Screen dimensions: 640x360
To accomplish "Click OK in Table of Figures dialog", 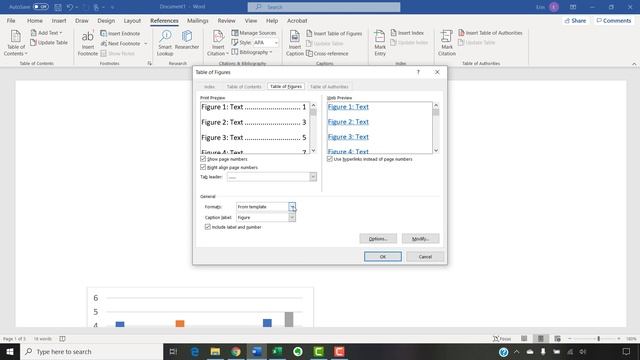I will 383,257.
